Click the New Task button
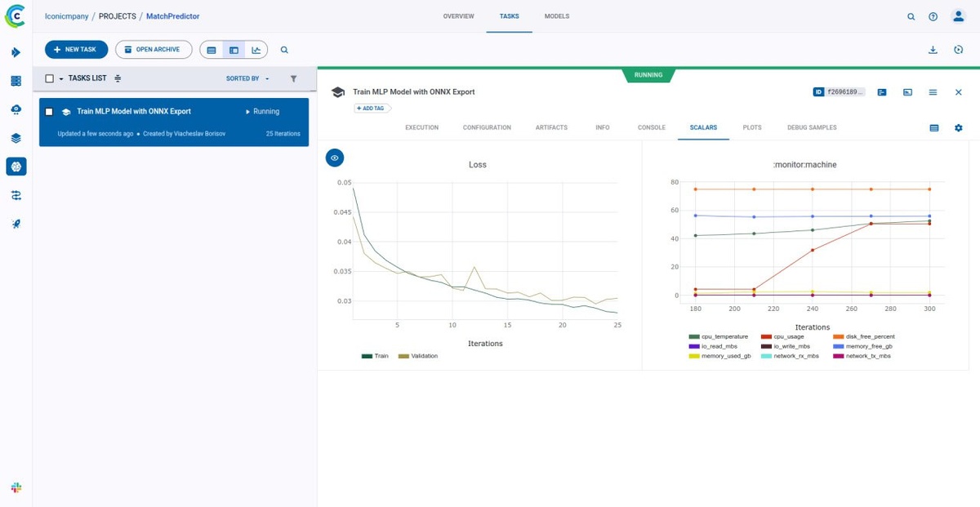The image size is (980, 507). tap(76, 50)
